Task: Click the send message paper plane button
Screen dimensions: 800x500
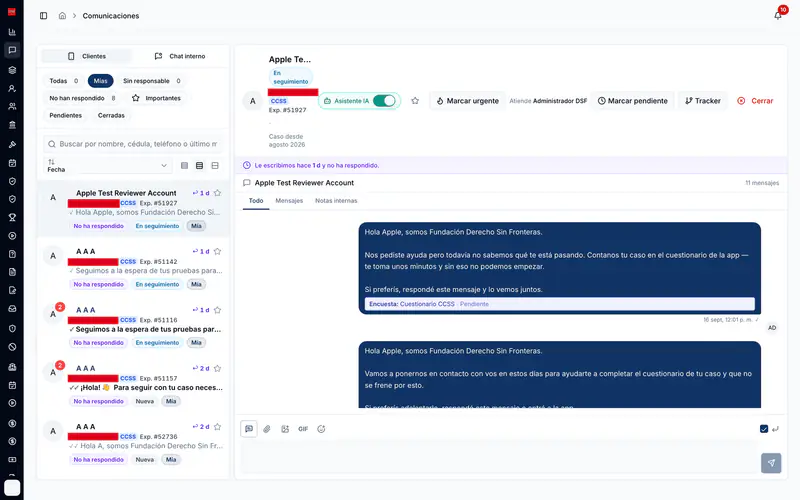Action: coord(771,463)
